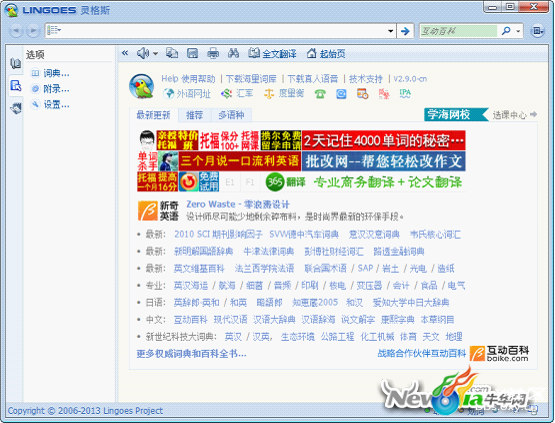Click the Lingoes parrot logo on page
Viewport: 555px width, 423px height.
(x=142, y=87)
